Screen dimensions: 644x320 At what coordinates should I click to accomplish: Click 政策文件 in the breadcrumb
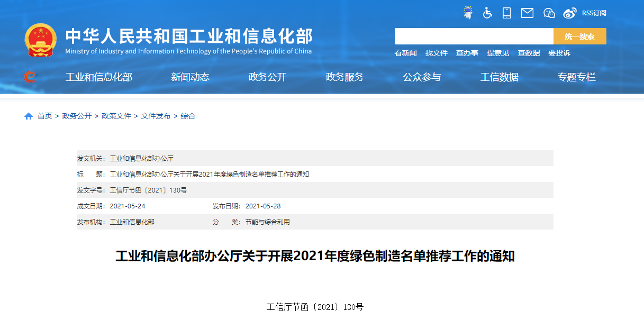coord(116,116)
